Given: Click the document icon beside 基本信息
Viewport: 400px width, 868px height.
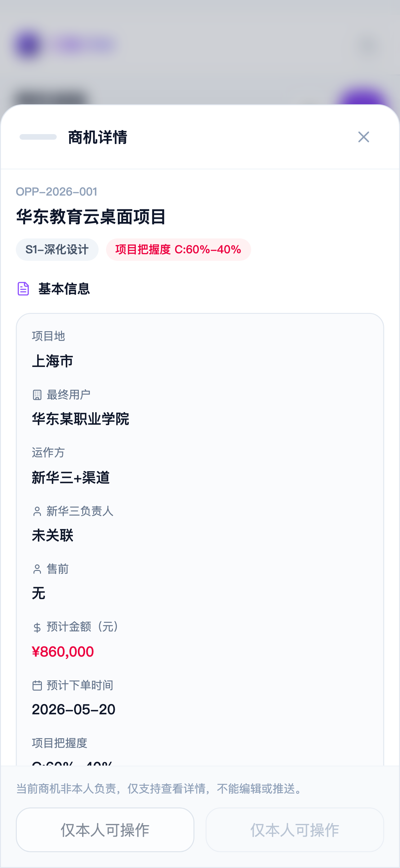Looking at the screenshot, I should (23, 289).
